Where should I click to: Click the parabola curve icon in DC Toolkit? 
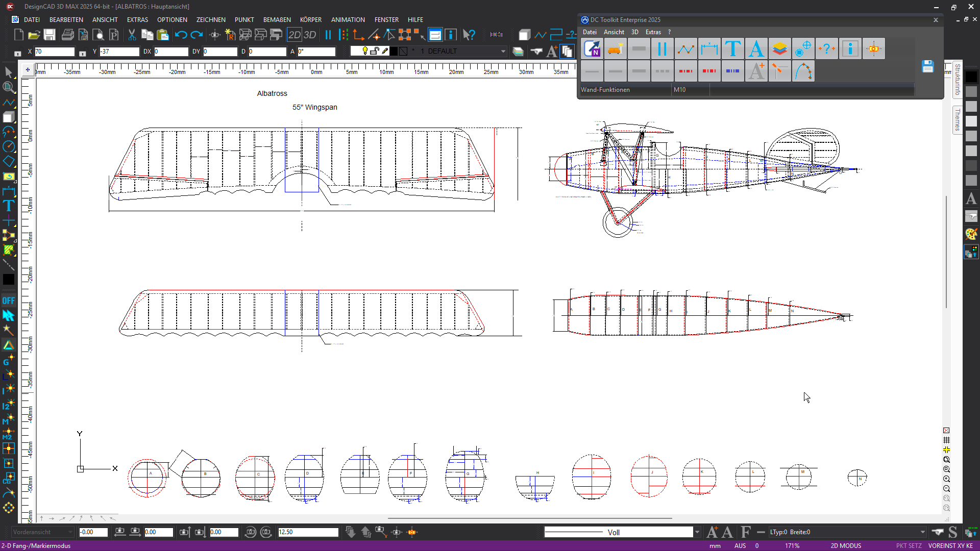pos(803,71)
